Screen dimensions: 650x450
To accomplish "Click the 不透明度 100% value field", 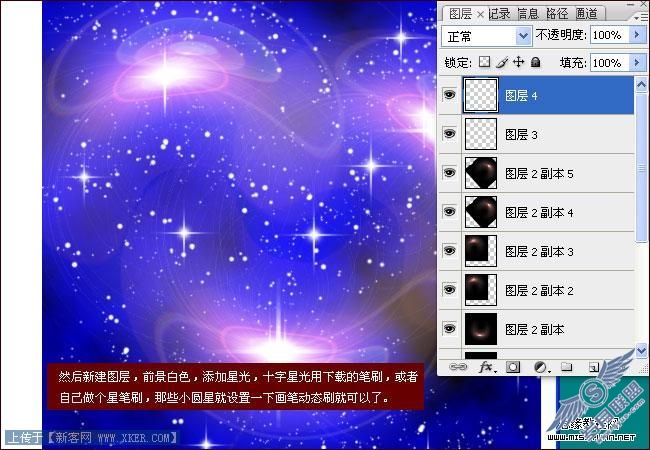I will click(609, 35).
